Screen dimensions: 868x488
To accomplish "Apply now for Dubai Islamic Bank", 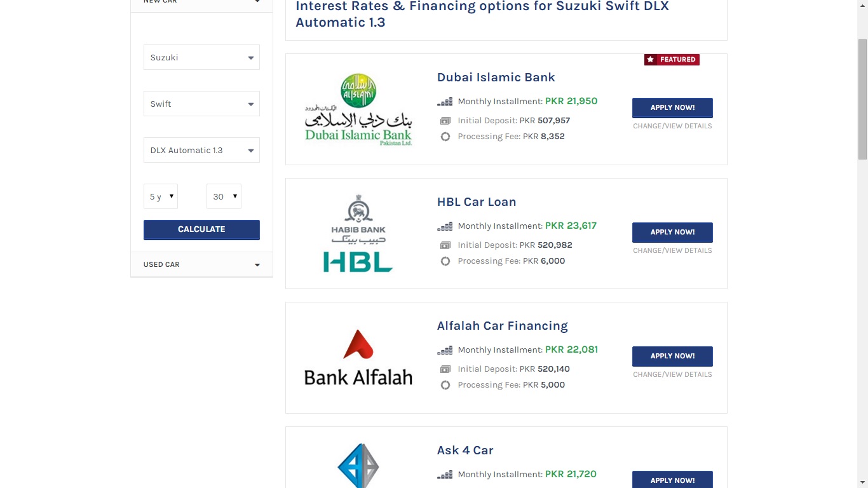I will 672,107.
